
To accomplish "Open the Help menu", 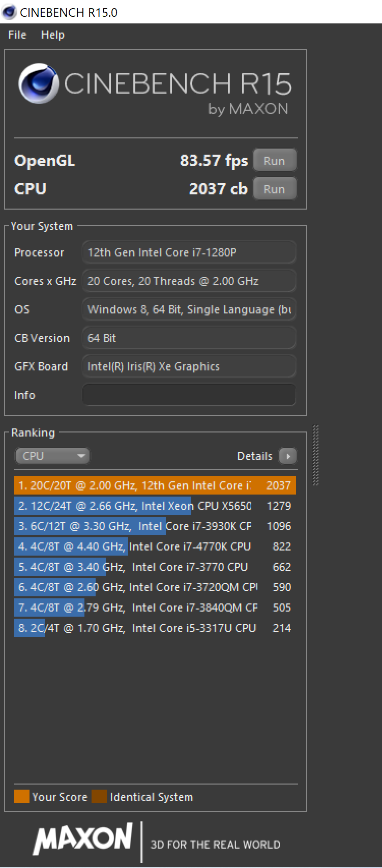I will (x=53, y=35).
